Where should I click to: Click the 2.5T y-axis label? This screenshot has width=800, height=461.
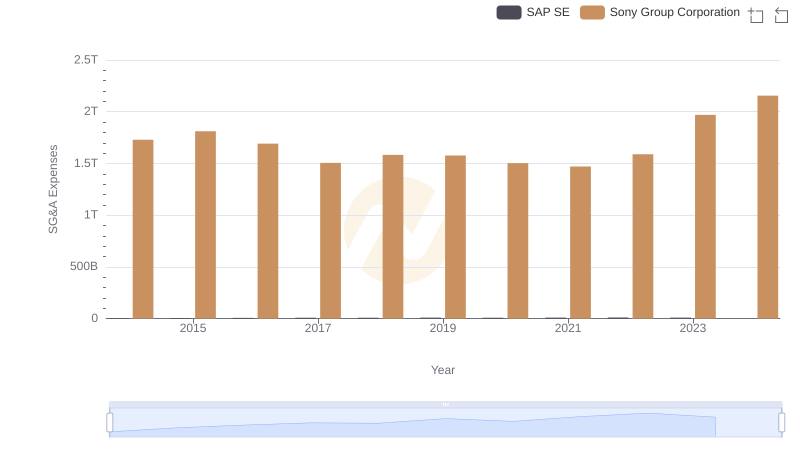[x=86, y=60]
